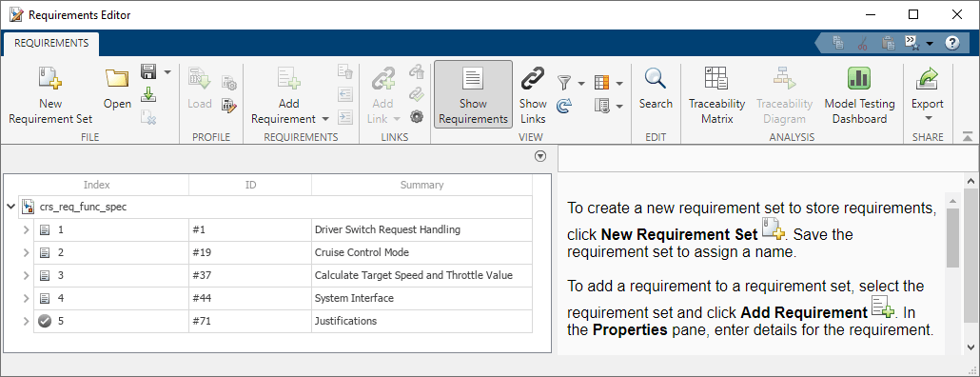The height and width of the screenshot is (377, 980).
Task: Toggle the Show Requirements view
Action: point(473,94)
